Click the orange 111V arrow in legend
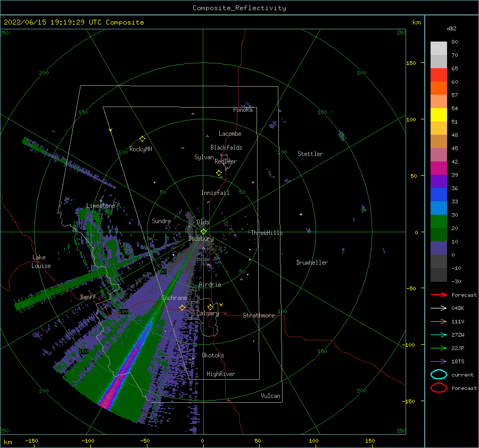 coord(439,321)
